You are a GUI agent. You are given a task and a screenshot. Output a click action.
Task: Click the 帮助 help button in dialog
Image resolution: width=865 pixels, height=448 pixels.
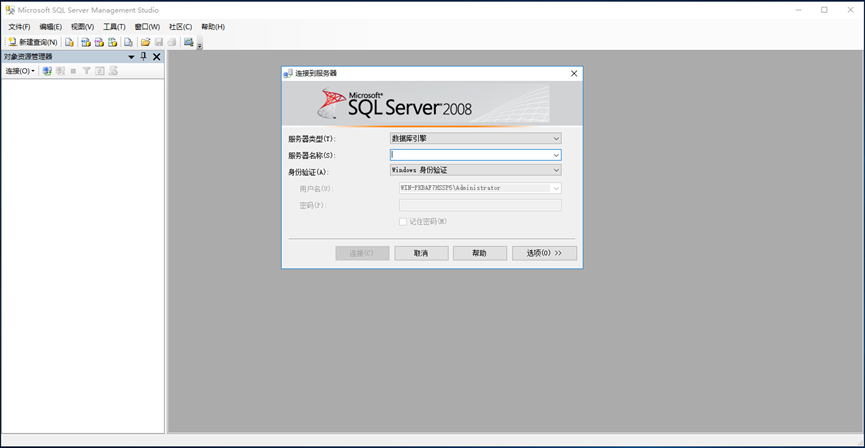pos(480,253)
